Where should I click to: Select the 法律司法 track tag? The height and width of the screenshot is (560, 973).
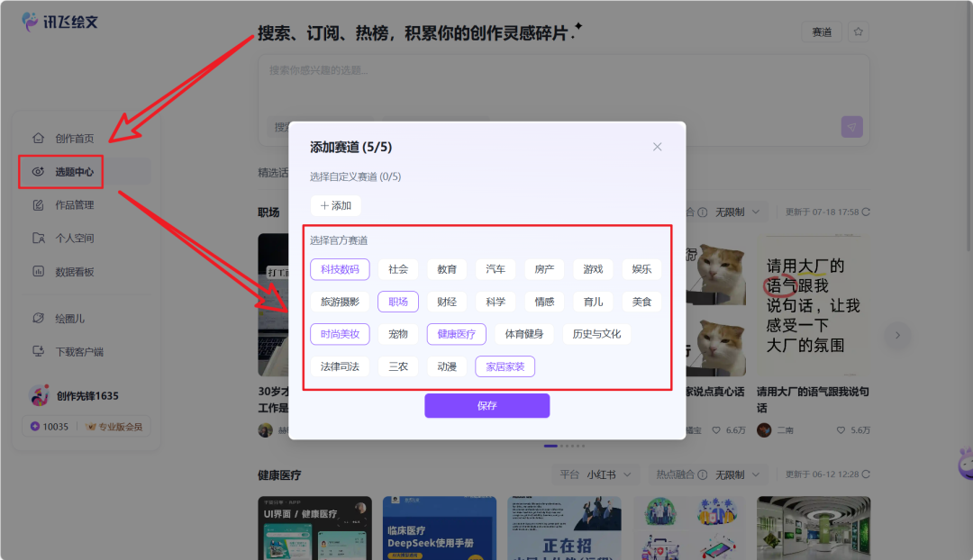pyautogui.click(x=340, y=366)
